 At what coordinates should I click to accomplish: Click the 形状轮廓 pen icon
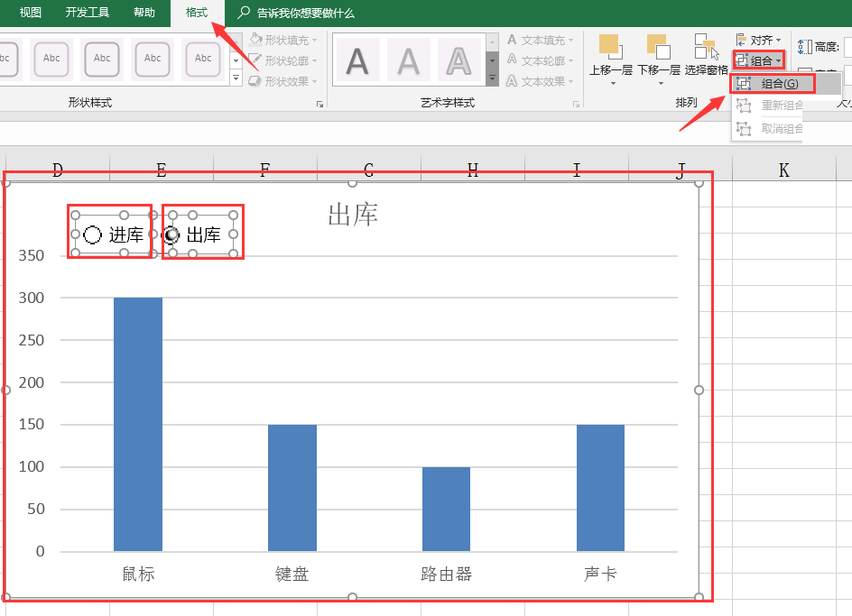(x=255, y=60)
